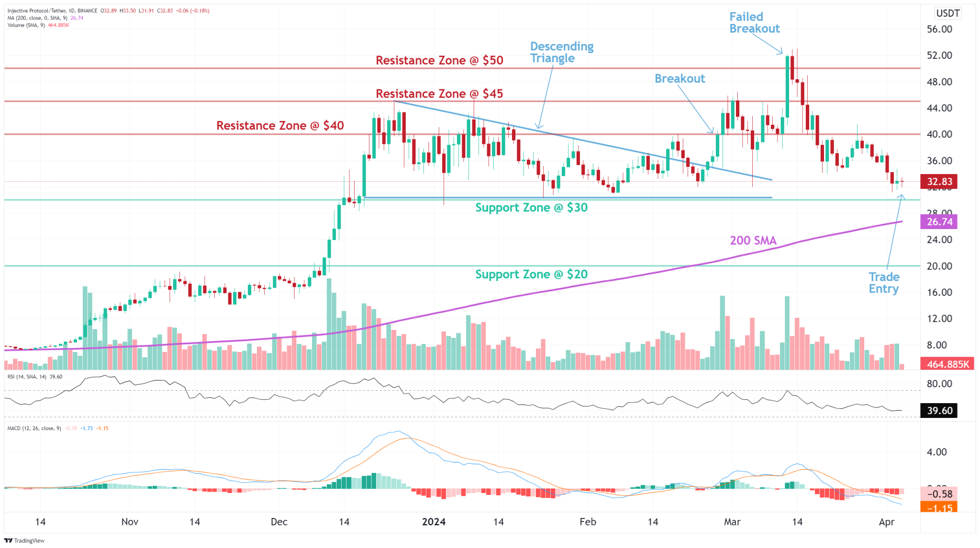This screenshot has width=980, height=548.
Task: Click the RSI 14 indicator legend
Action: click(x=27, y=376)
